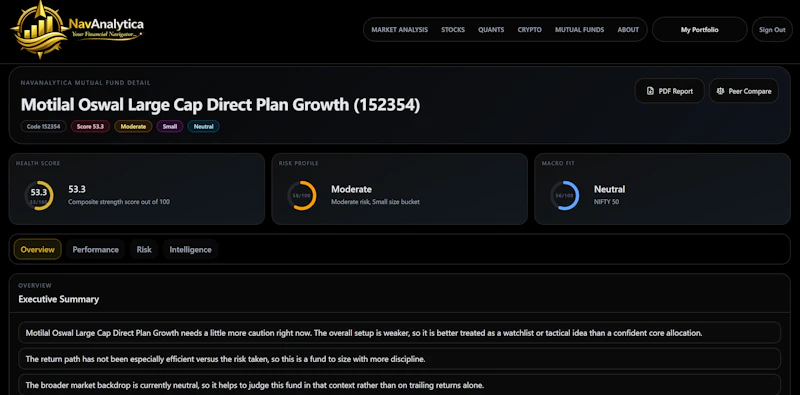Go to the Stocks section
800x395 pixels.
(453, 30)
